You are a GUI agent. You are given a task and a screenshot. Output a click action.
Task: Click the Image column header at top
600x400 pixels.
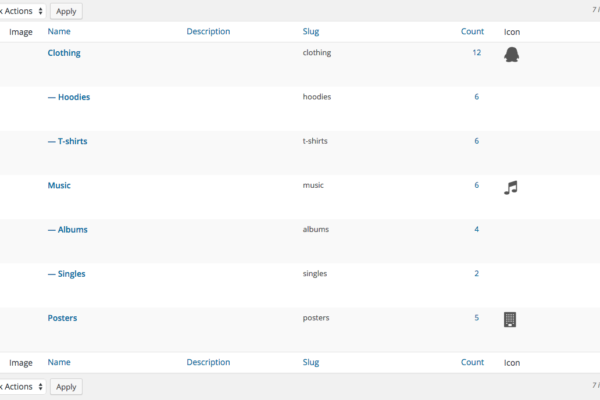[21, 32]
